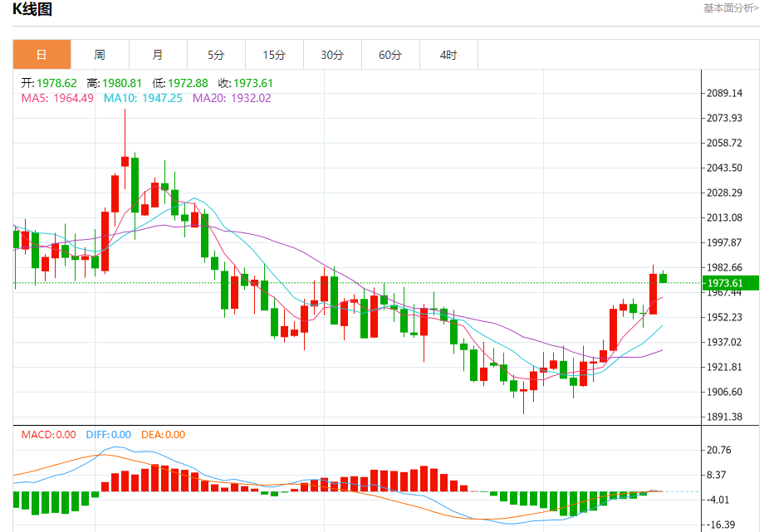Switch to the 月 monthly tab
The image size is (769, 532).
158,55
